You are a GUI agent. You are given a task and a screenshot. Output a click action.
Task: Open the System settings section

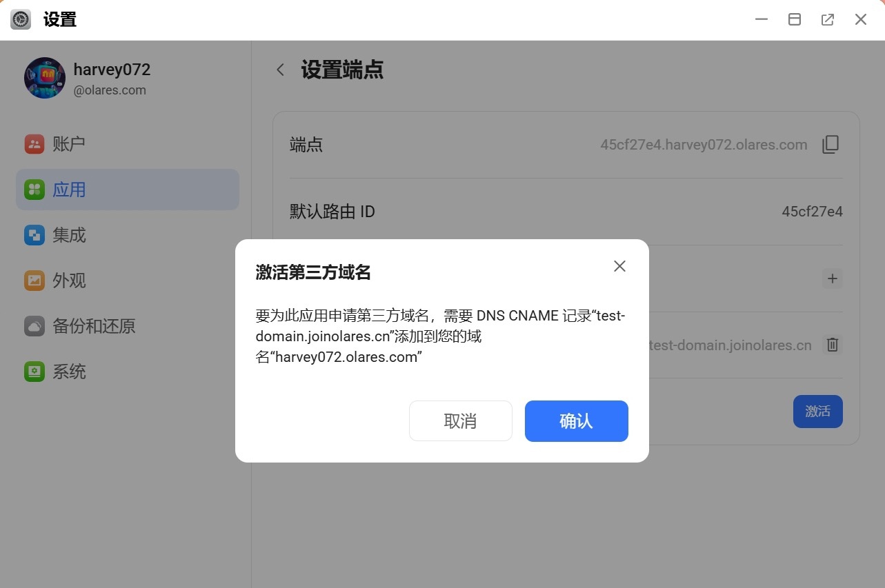point(69,372)
